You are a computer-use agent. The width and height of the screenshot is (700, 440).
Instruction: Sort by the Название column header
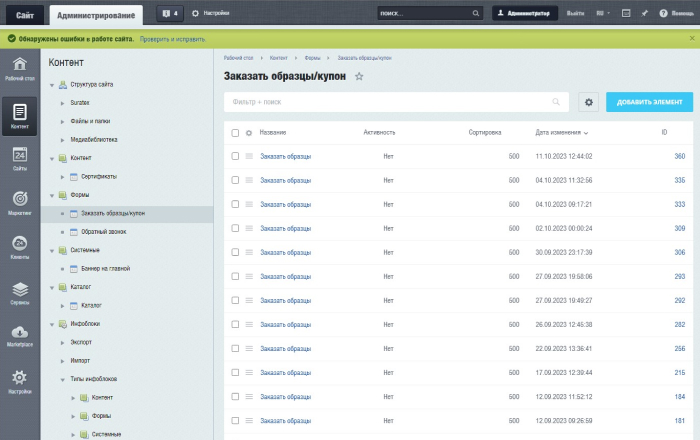tap(273, 133)
